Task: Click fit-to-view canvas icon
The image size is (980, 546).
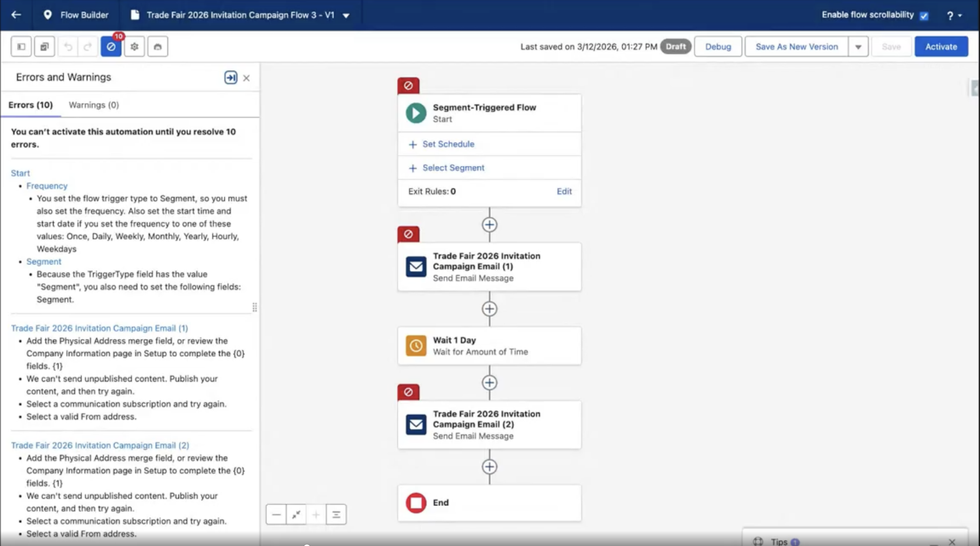Action: point(296,515)
